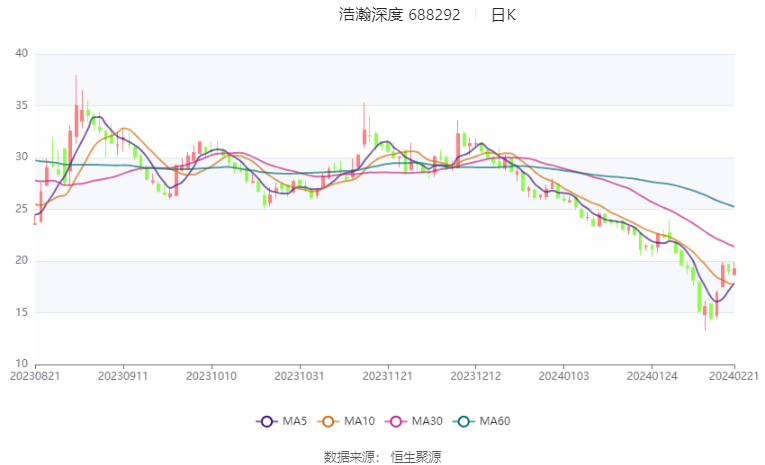765x465 pixels.
Task: Toggle the MA5 legend series
Action: 282,421
